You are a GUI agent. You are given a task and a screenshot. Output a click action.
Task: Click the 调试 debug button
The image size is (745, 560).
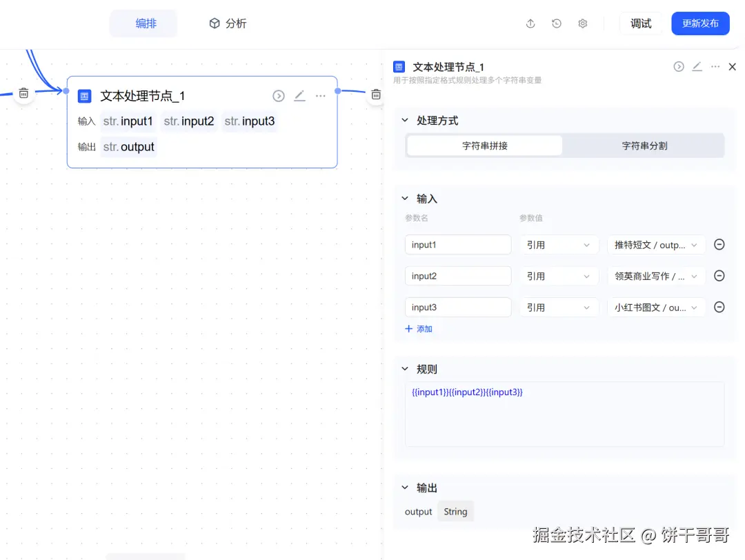point(641,23)
